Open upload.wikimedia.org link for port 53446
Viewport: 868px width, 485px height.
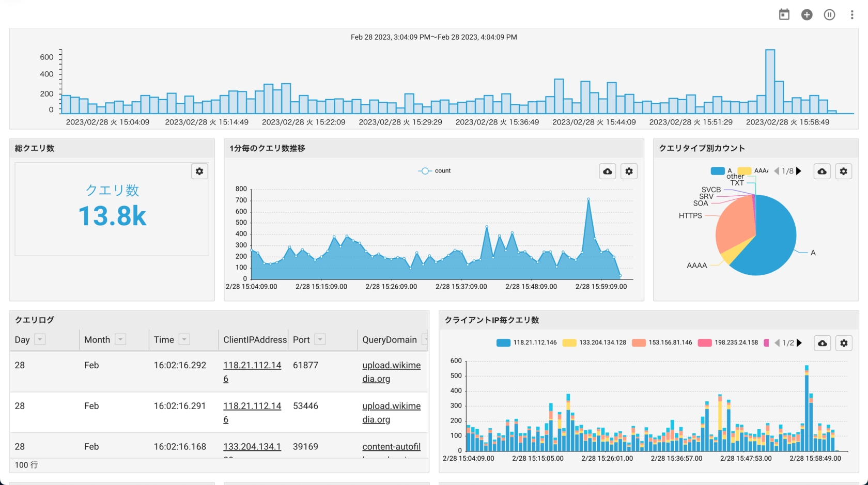[391, 413]
